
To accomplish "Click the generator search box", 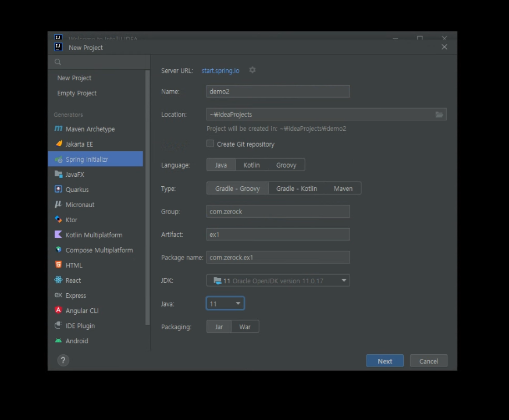I will click(99, 62).
